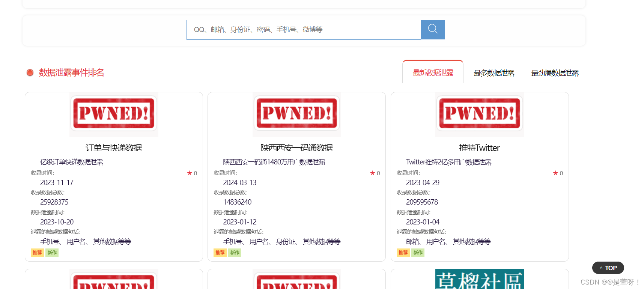
Task: Click the blue search magnifier button
Action: tap(433, 30)
